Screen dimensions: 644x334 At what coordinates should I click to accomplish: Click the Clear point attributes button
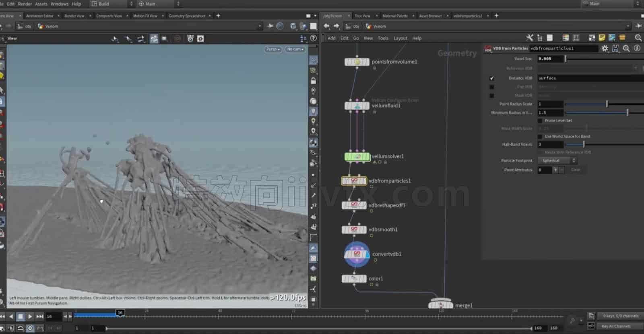click(576, 170)
